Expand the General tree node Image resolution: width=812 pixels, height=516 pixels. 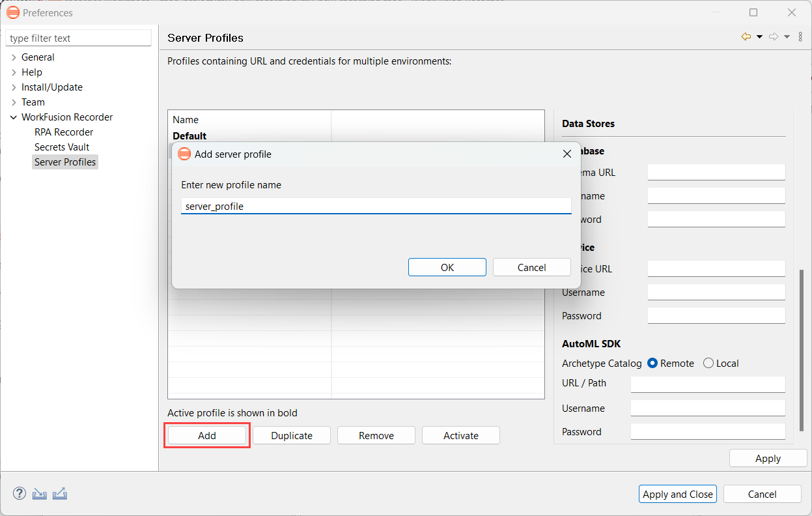click(x=14, y=57)
